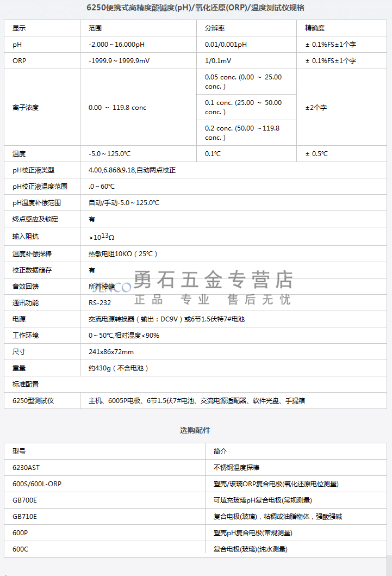Viewport: 392px width, 576px height.
Task: Select the '型号' column header
Action: click(x=19, y=451)
